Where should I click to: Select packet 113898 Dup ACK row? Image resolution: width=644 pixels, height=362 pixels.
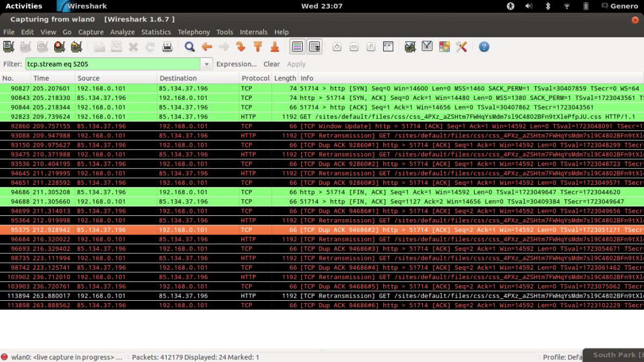pyautogui.click(x=322, y=305)
